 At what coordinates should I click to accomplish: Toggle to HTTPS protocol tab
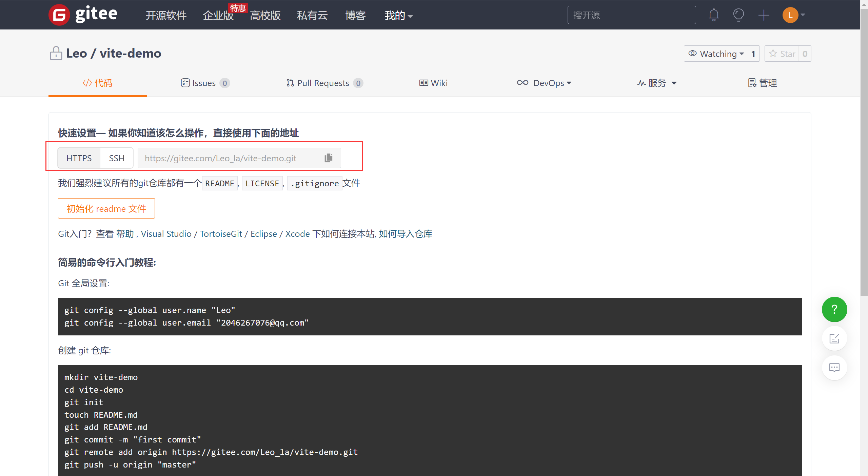point(79,158)
